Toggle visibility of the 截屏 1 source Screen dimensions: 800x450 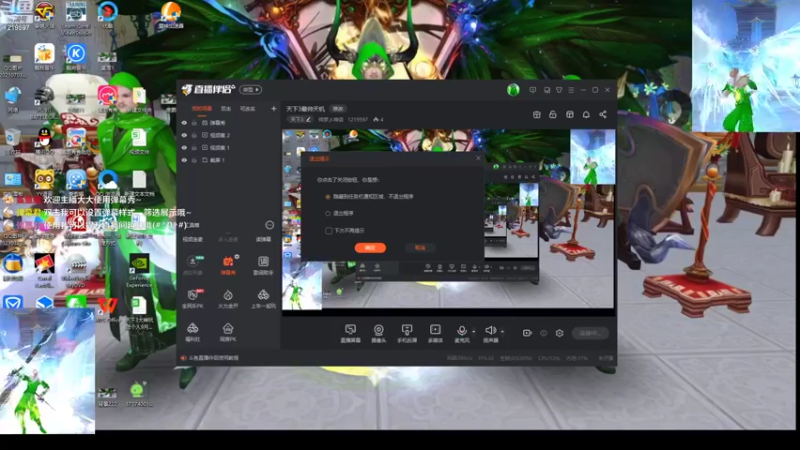click(x=184, y=160)
